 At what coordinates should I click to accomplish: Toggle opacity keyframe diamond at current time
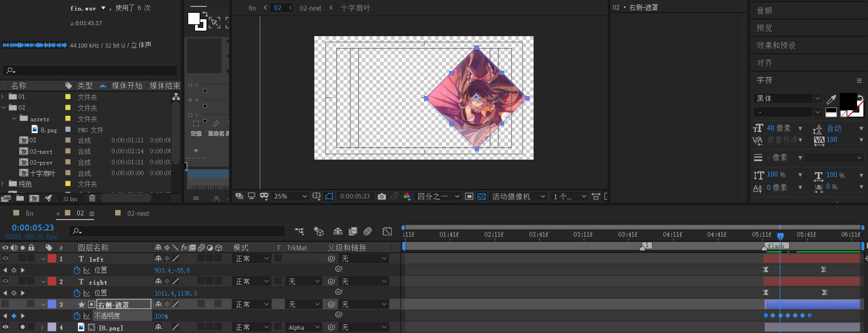[14, 316]
